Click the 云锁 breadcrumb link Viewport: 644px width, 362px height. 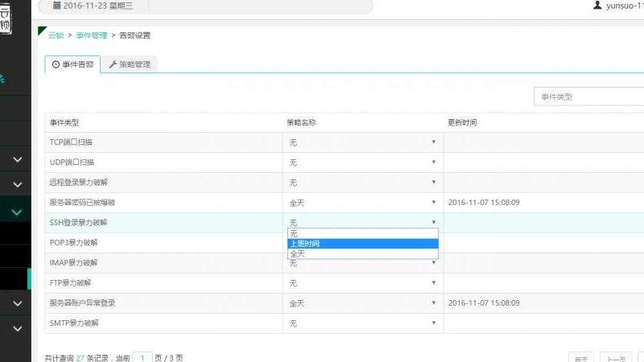pos(56,35)
